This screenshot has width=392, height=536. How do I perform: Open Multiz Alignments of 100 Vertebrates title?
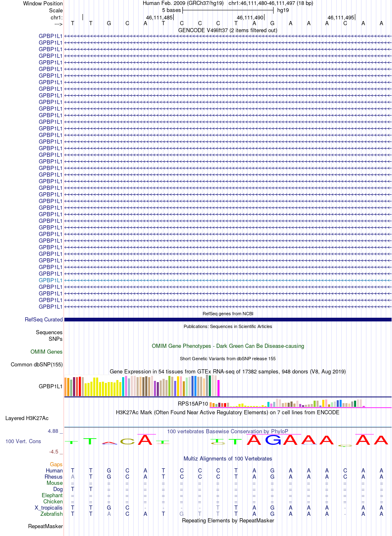[x=228, y=458]
